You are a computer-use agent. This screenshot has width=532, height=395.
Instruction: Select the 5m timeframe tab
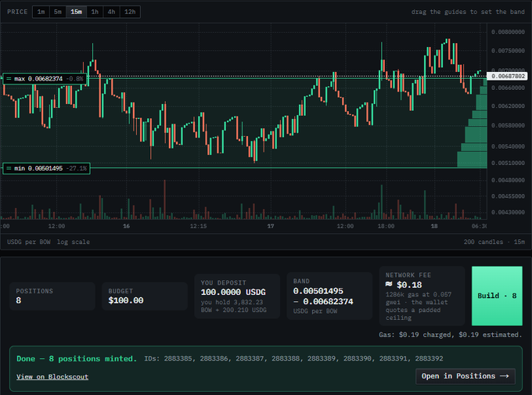(x=58, y=12)
